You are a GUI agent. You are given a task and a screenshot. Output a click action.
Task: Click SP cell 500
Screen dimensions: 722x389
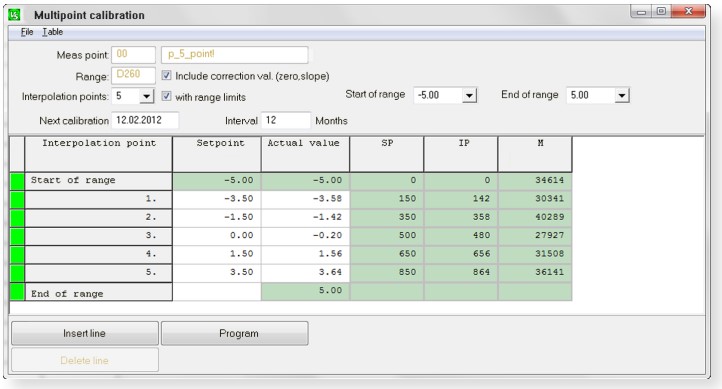coord(387,237)
